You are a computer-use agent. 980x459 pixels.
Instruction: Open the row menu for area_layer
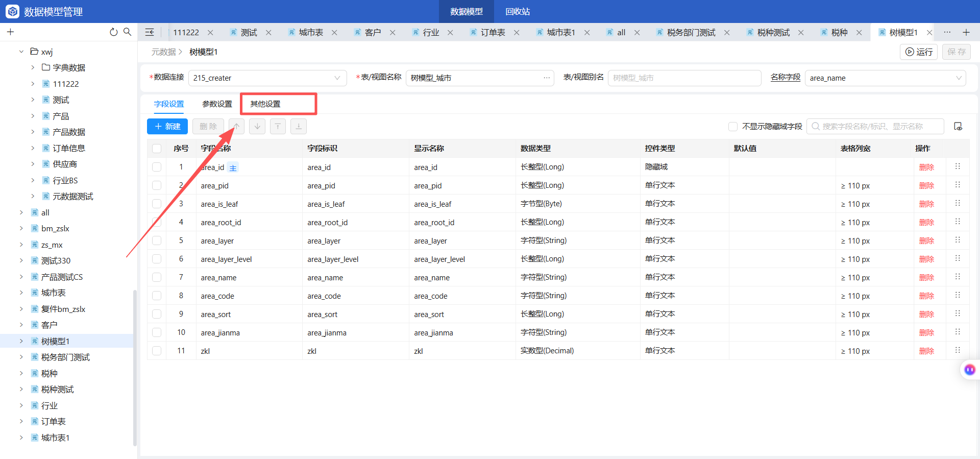pyautogui.click(x=958, y=240)
